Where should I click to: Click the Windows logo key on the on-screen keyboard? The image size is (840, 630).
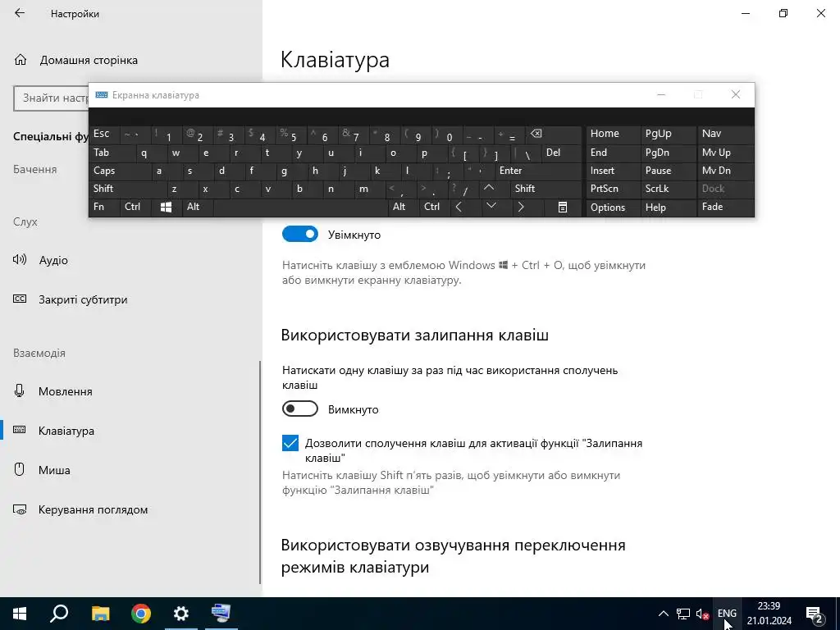[x=166, y=207]
